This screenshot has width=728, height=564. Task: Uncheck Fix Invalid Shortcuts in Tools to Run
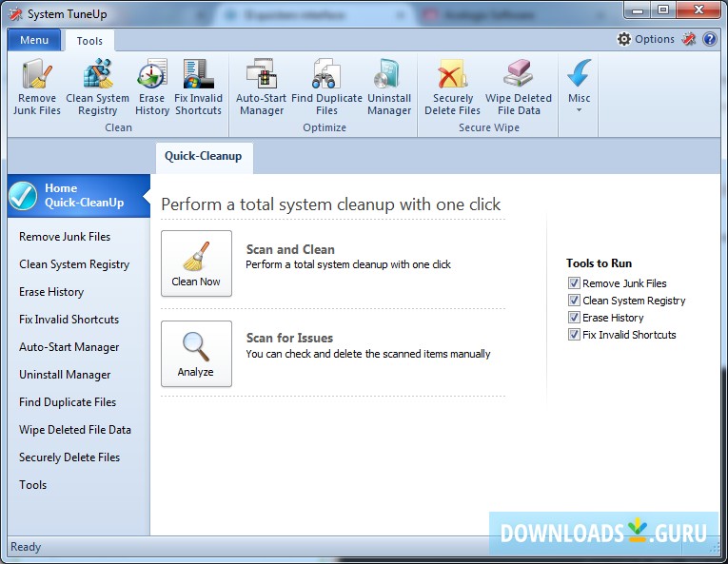[574, 334]
